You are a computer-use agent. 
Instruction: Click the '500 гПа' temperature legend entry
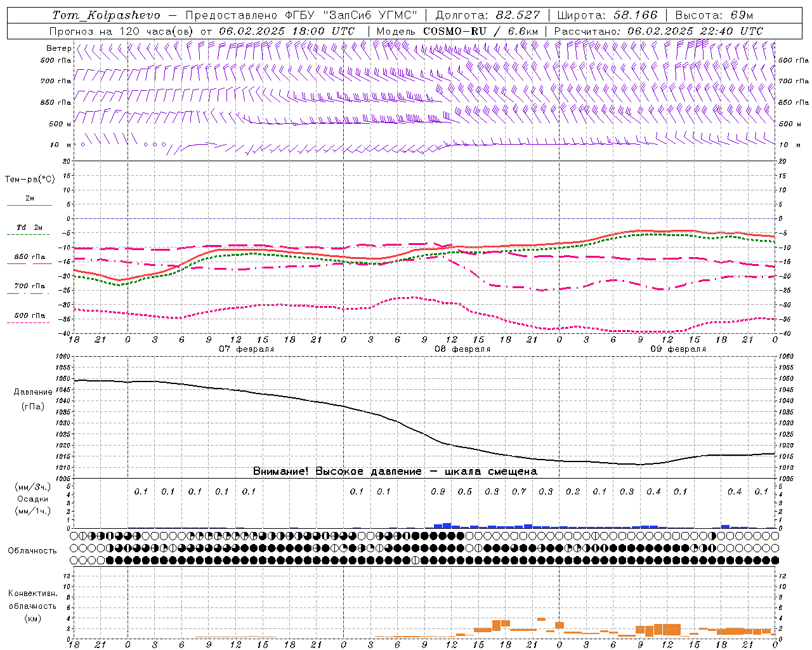coord(30,315)
